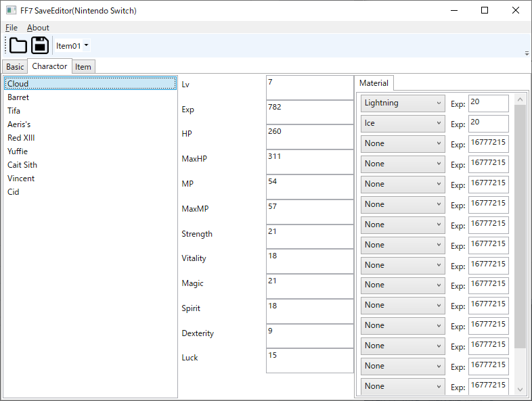The width and height of the screenshot is (532, 401).
Task: Select Yuffie in the character list
Action: click(x=90, y=151)
